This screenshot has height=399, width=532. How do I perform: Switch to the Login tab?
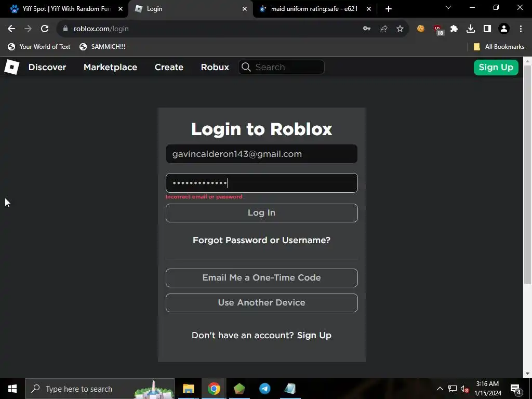190,9
